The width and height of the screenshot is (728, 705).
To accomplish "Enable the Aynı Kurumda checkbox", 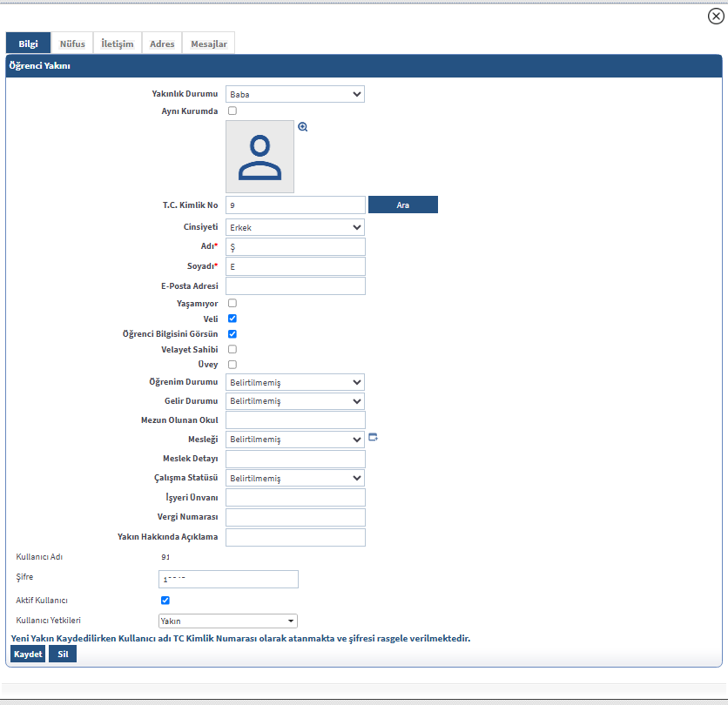I will [x=233, y=111].
